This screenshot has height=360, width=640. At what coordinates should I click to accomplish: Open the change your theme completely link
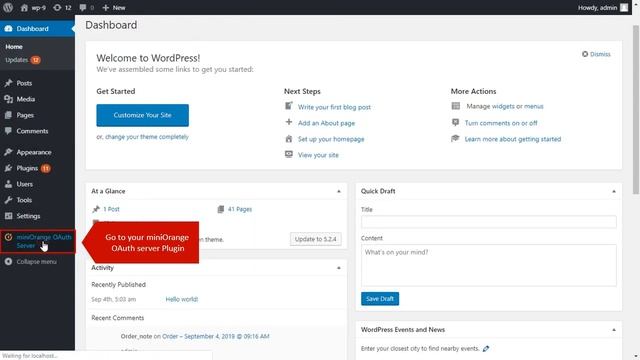click(147, 137)
